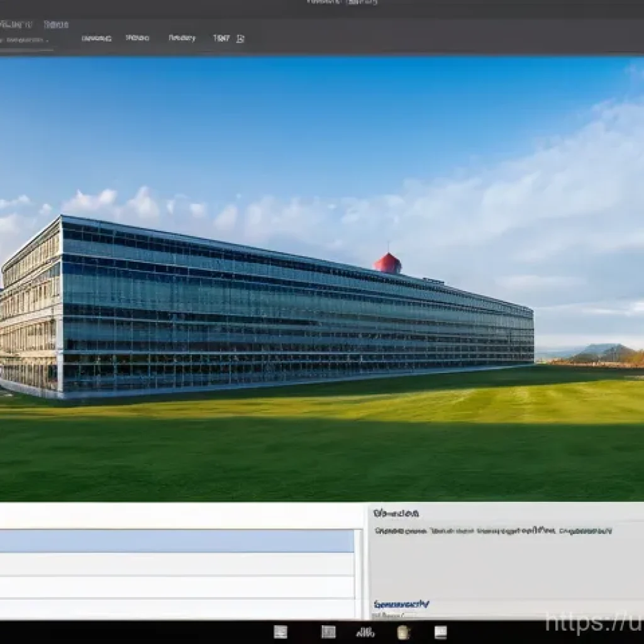
Task: Open the beige trash-bin icon in the taskbar
Action: (x=403, y=632)
